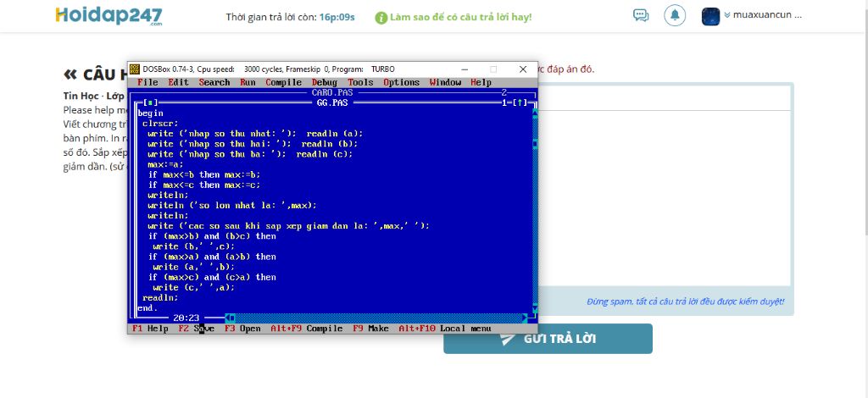This screenshot has width=868, height=398.
Task: Minimize the DOSBox window
Action: tap(464, 69)
